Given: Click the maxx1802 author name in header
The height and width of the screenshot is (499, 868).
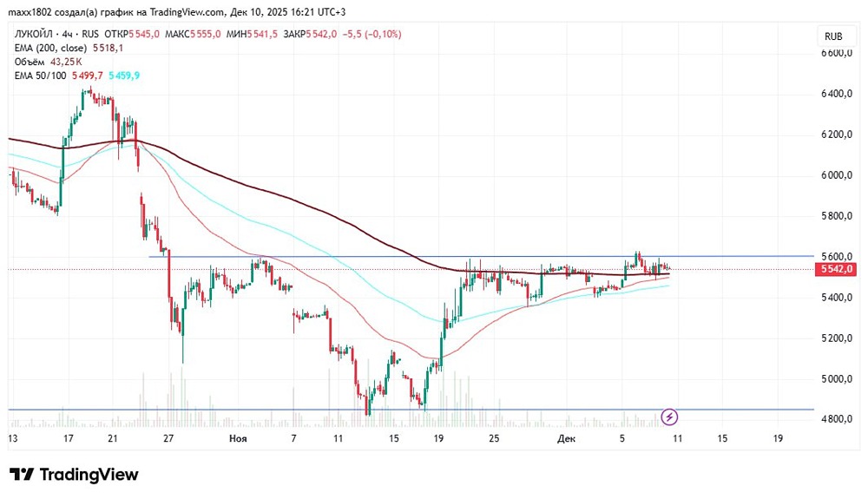Looking at the screenshot, I should (31, 11).
